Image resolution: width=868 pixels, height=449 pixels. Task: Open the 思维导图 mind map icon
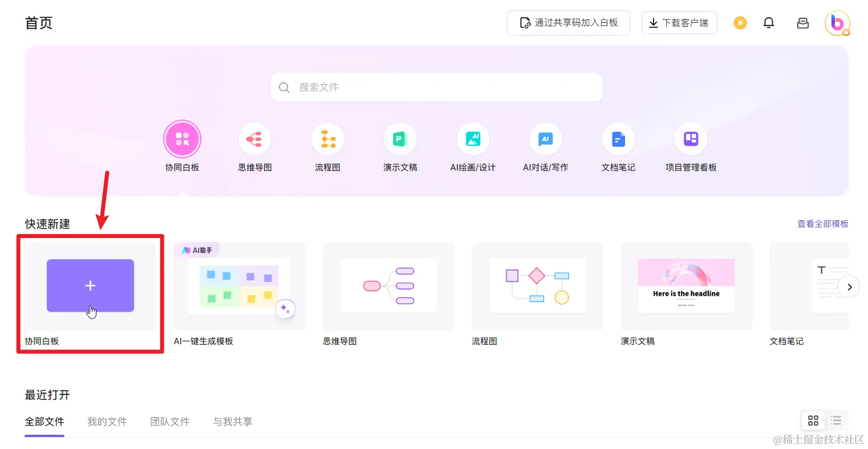(x=254, y=139)
